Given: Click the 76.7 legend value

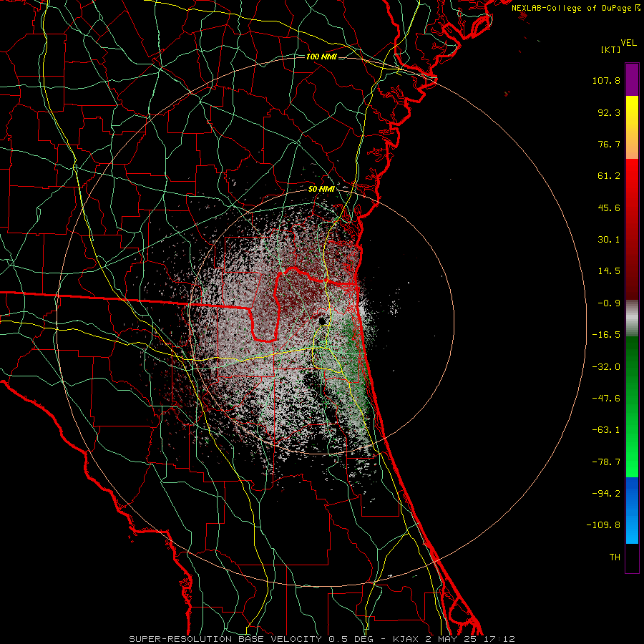Looking at the screenshot, I should [x=609, y=144].
